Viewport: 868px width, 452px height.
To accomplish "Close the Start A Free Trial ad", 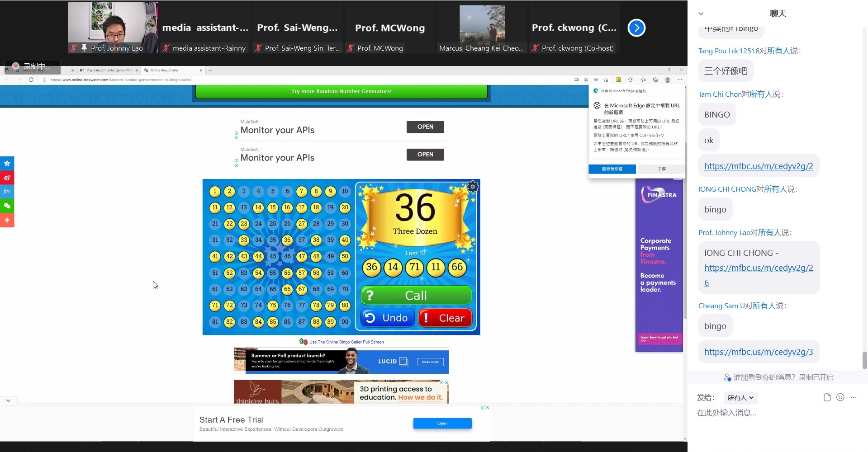I will pyautogui.click(x=488, y=408).
